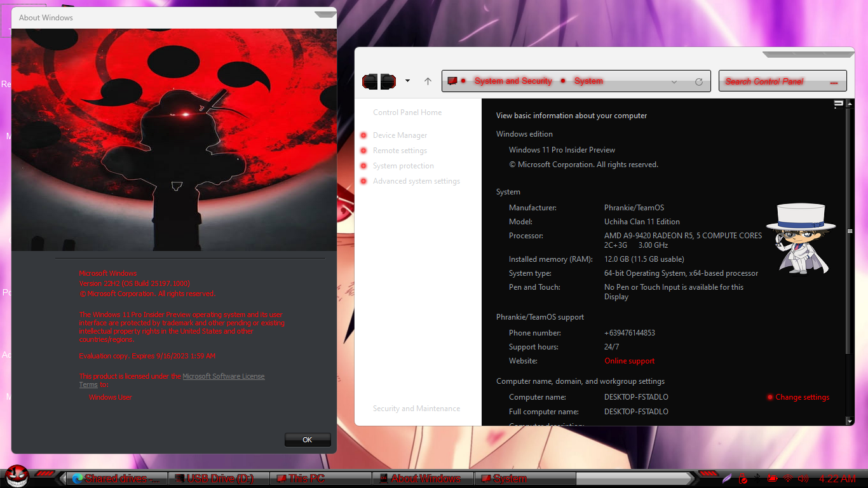Select the 12.0 GB installed memory value
Screen dimensions: 868x488
click(644, 259)
